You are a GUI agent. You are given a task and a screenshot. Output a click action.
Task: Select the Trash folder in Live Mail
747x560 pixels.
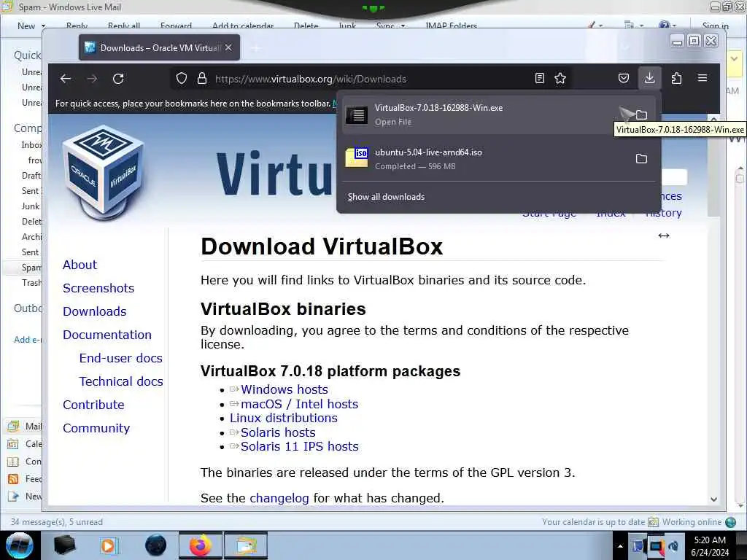[31, 283]
